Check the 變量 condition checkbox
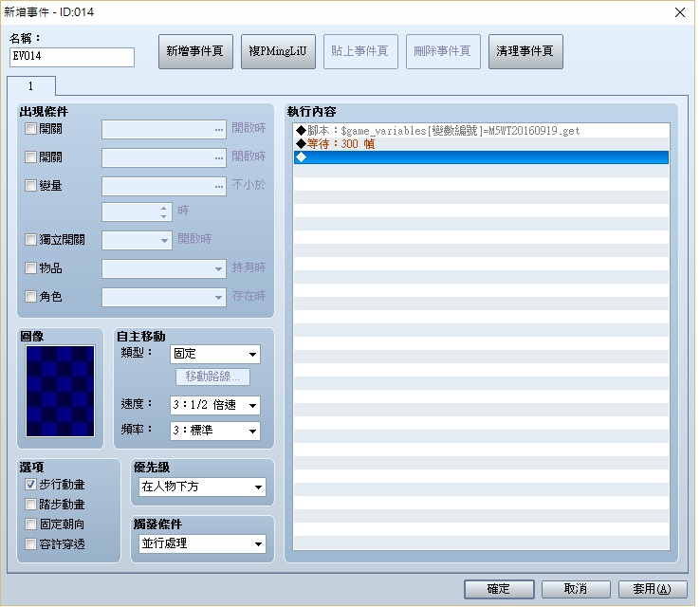The width and height of the screenshot is (700, 607). [x=30, y=185]
